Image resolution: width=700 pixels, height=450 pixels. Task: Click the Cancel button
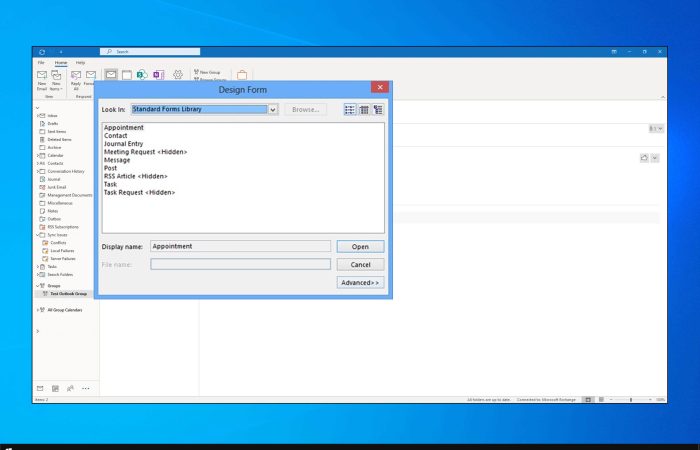[360, 265]
